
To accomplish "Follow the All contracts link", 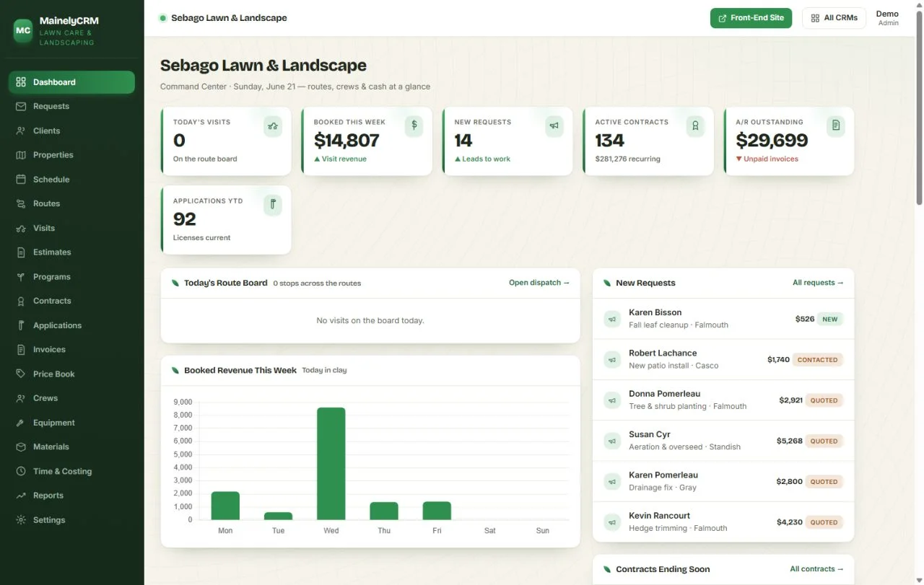I will (816, 569).
